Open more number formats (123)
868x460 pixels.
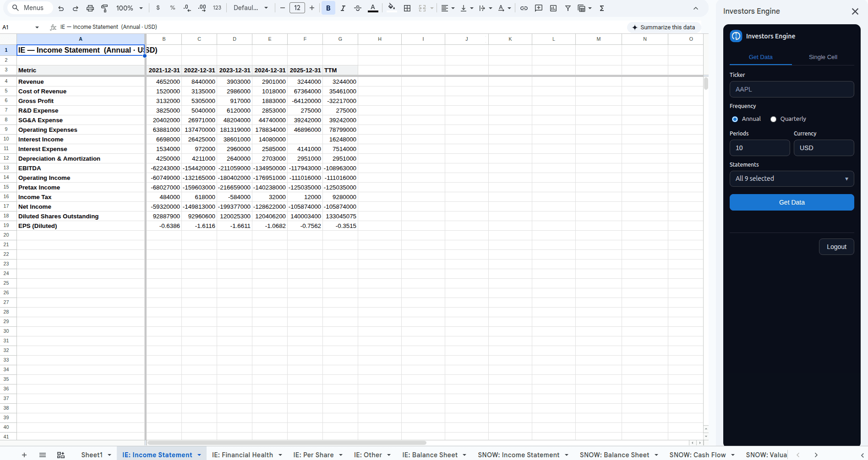[x=217, y=8]
